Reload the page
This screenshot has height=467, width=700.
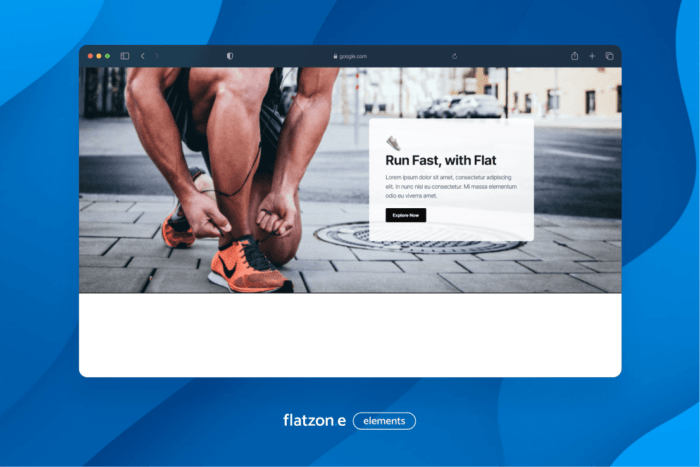(x=455, y=56)
